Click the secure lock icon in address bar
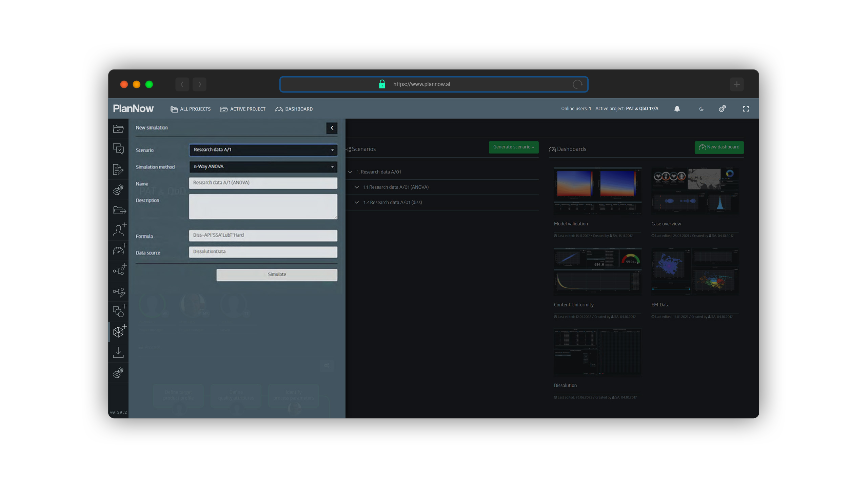Viewport: 868px width, 488px height. click(x=382, y=84)
